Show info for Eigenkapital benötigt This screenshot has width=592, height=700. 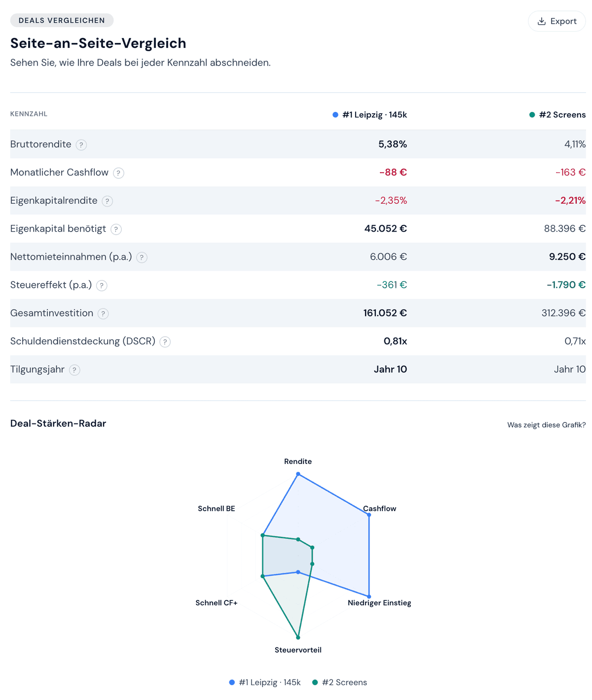(x=116, y=229)
